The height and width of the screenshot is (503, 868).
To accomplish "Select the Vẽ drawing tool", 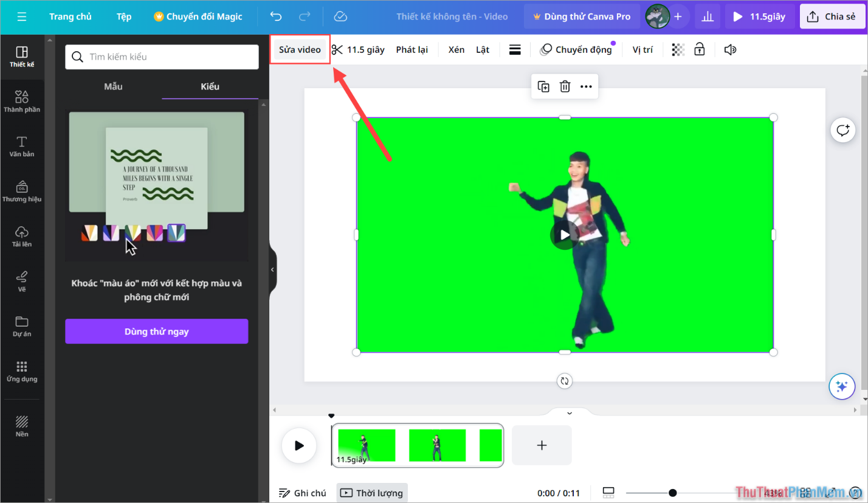I will coord(22,281).
